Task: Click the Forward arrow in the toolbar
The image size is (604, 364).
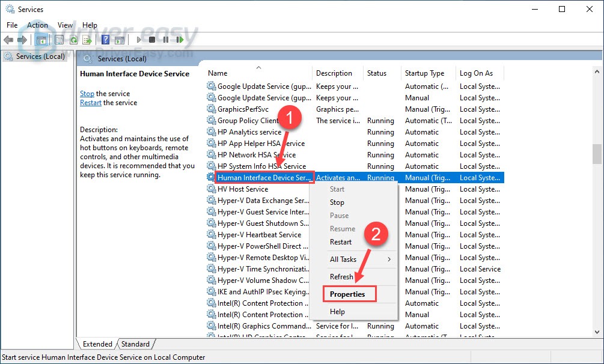Action: point(22,40)
